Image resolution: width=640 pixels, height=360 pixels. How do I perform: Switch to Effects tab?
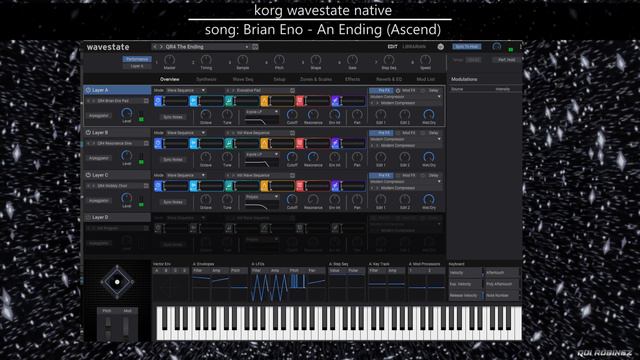pyautogui.click(x=352, y=79)
